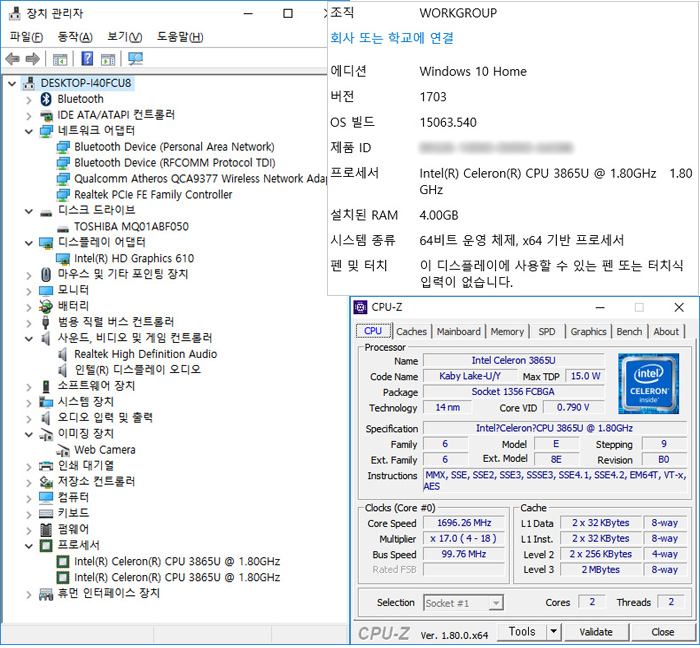Screen dimensions: 700x648
Task: Expand the 컴퓨터 tree arrow
Action: tap(29, 499)
